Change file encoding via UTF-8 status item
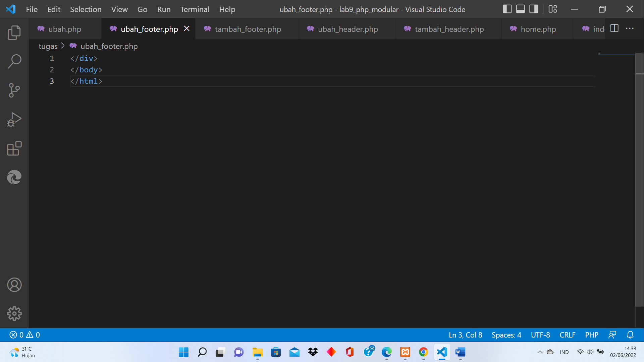This screenshot has height=362, width=644. pyautogui.click(x=540, y=335)
